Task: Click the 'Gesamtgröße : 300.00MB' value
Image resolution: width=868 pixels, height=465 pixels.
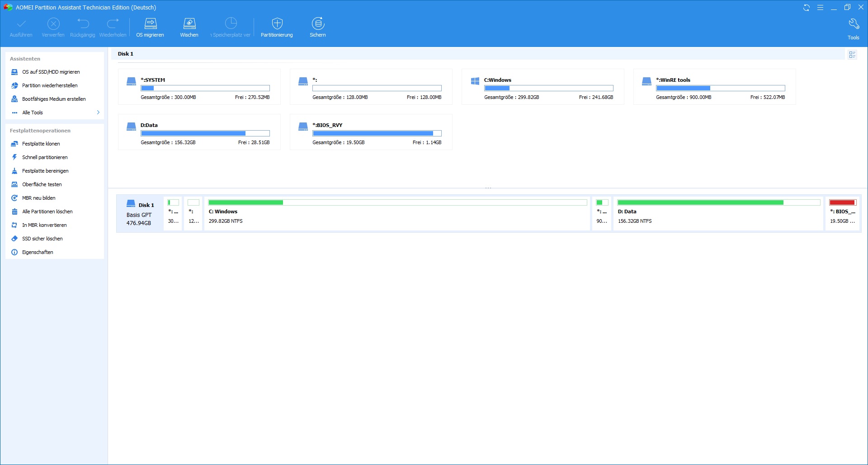Action: coord(168,97)
